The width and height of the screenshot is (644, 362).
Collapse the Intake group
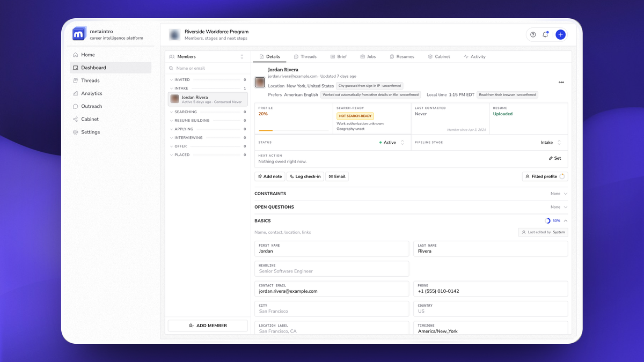tap(207, 88)
